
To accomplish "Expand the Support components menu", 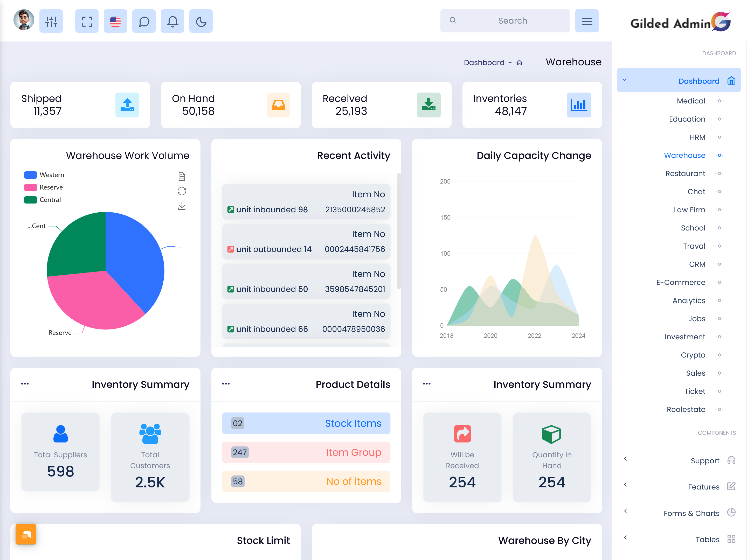I will tap(679, 461).
